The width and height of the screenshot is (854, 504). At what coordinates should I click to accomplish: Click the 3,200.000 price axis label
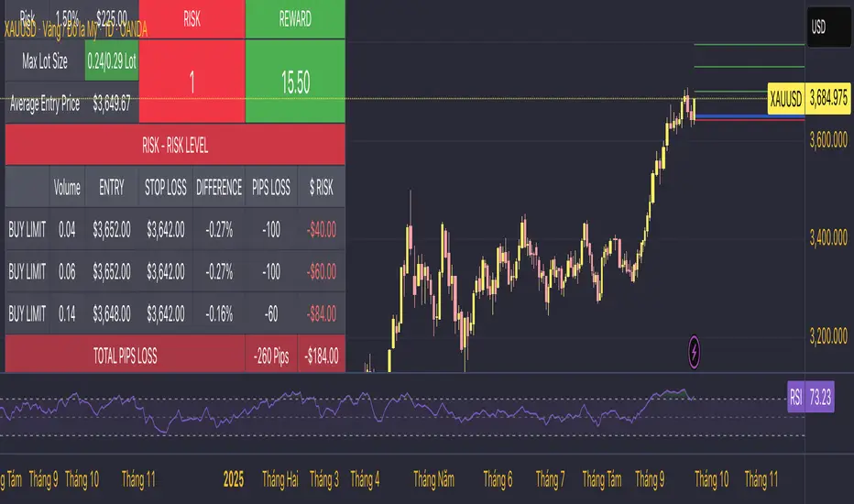click(x=828, y=335)
